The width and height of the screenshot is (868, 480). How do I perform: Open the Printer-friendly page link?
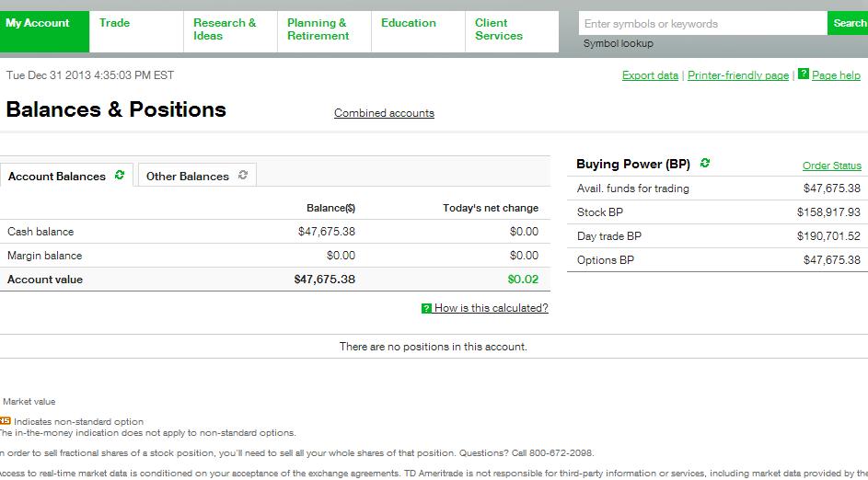738,75
